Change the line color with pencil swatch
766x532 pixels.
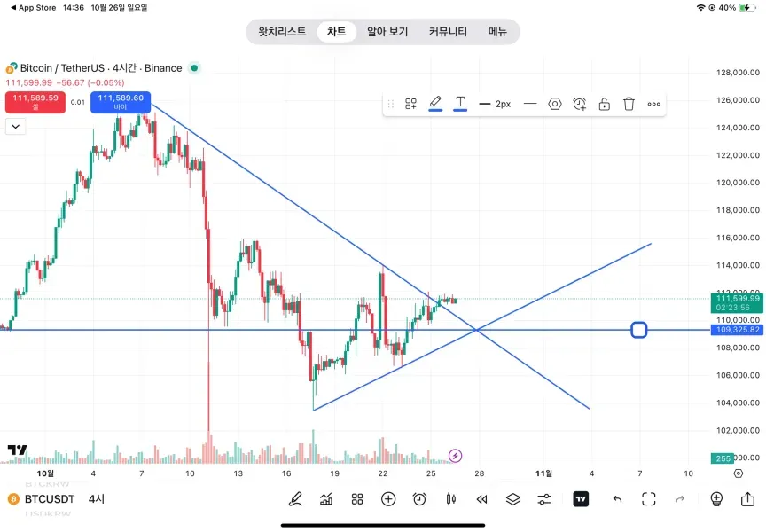[435, 104]
